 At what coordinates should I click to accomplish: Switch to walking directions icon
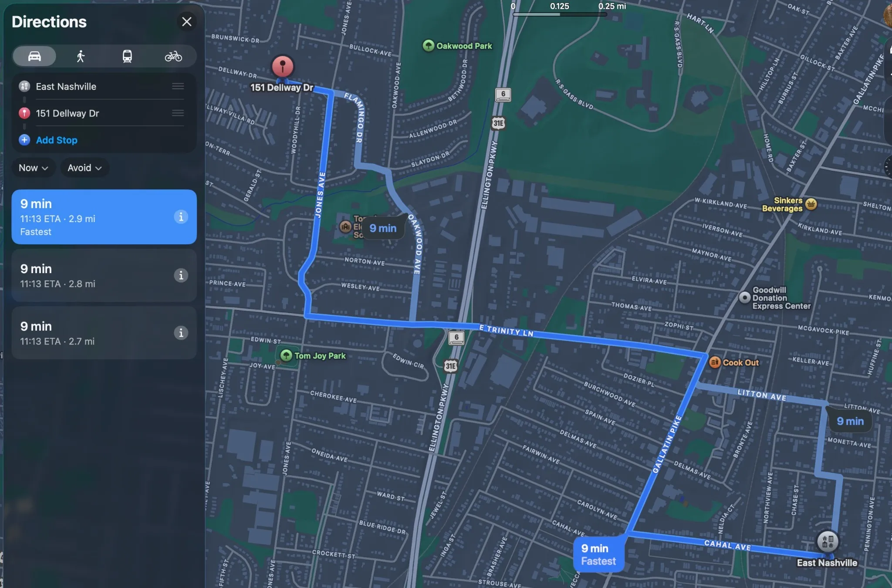81,56
